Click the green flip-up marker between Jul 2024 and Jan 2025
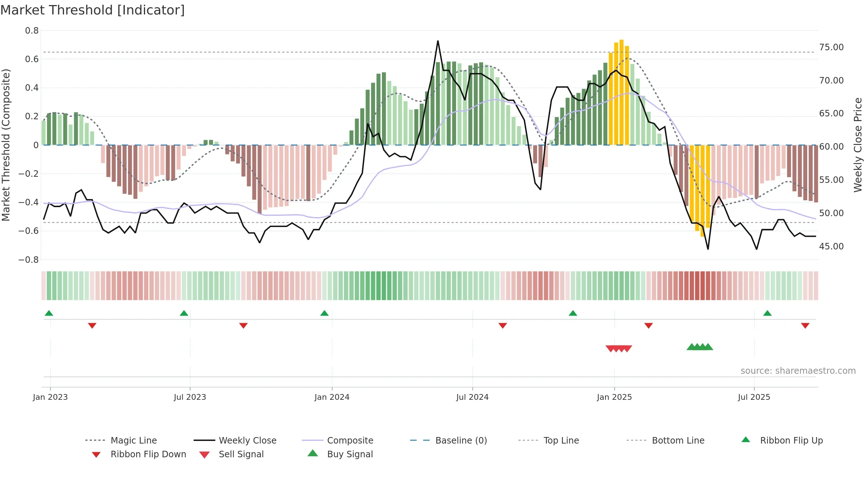The height and width of the screenshot is (488, 868). 573,313
